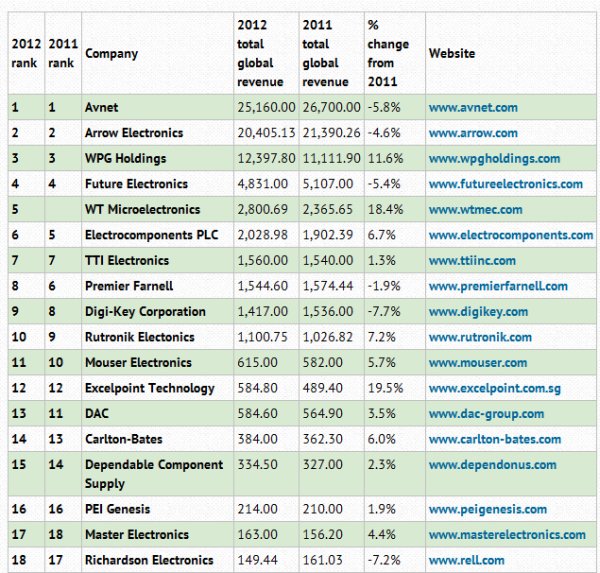
Task: Select the -7.2% change value
Action: (x=384, y=560)
